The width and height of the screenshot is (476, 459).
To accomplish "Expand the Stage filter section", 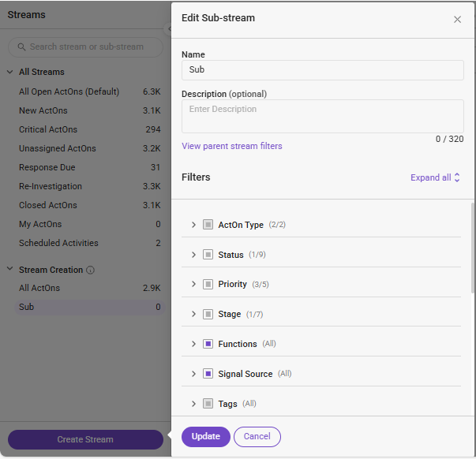I will 193,314.
